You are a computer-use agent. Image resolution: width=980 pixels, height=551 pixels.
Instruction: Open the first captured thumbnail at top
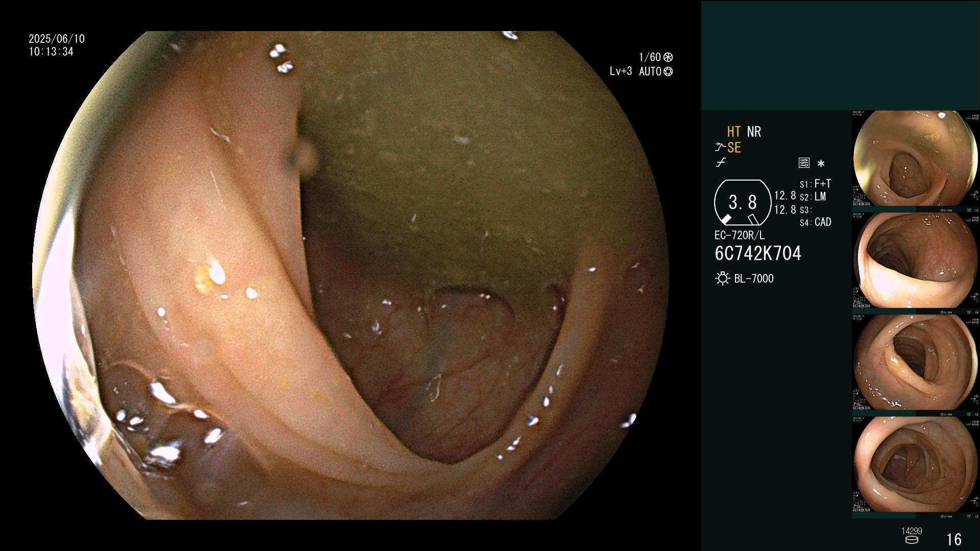coord(916,161)
